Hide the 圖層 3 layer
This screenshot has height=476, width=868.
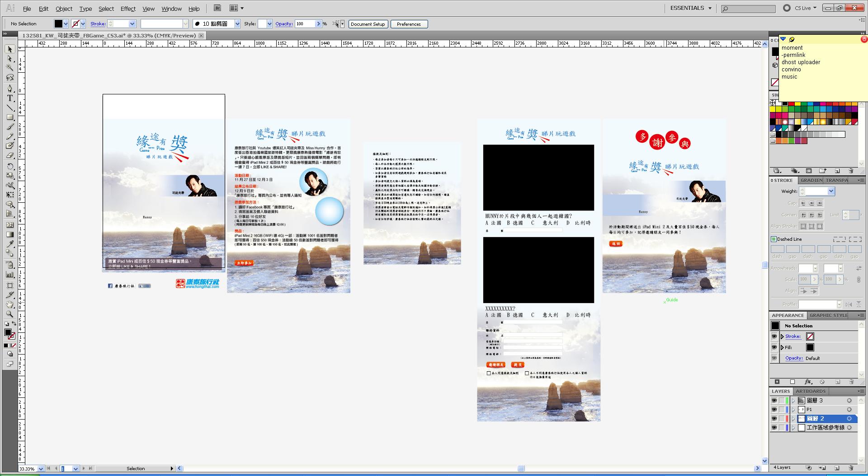click(774, 401)
